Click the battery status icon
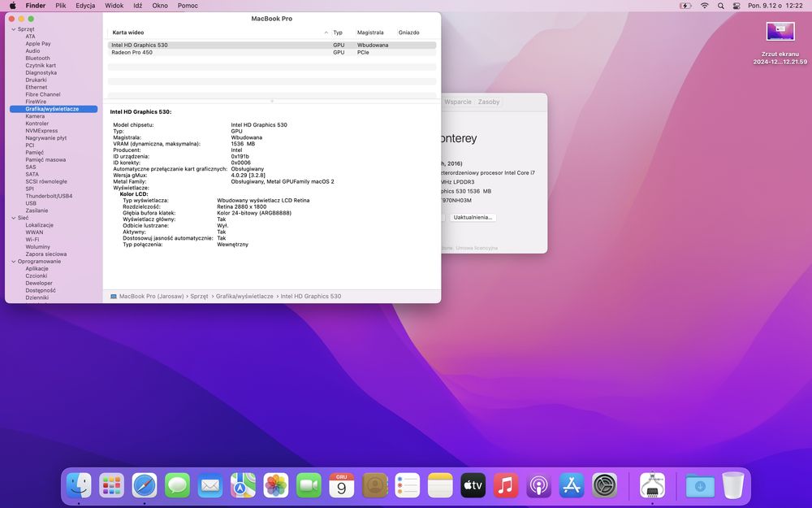This screenshot has height=508, width=812. click(x=685, y=6)
